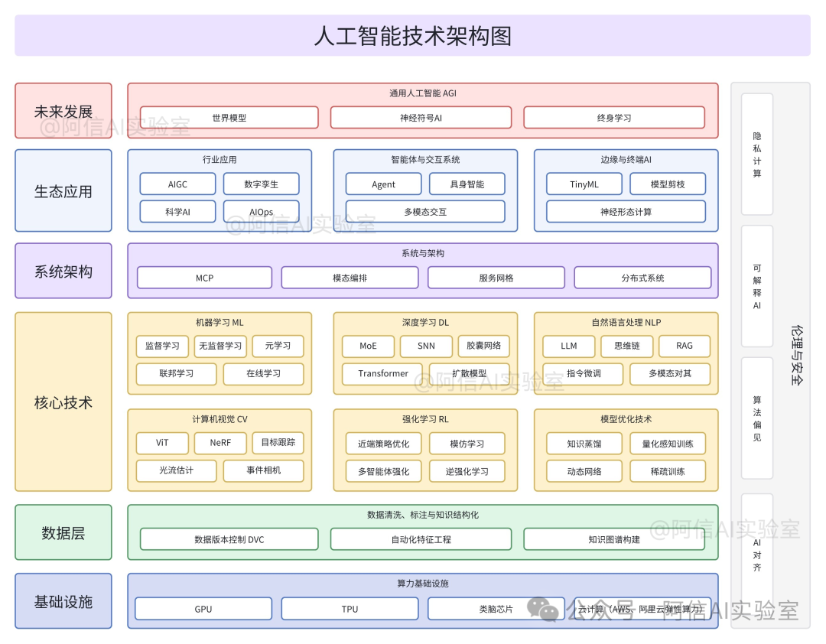Viewport: 826px width, 644px height.
Task: Select the AIOps box under 行业应用
Action: click(261, 211)
